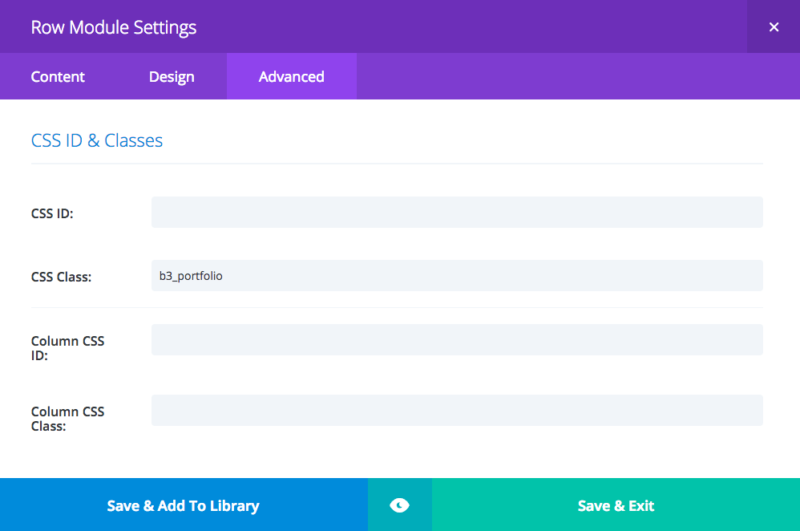800x531 pixels.
Task: Click the "Column CSS ID:" label
Action: pyautogui.click(x=67, y=348)
